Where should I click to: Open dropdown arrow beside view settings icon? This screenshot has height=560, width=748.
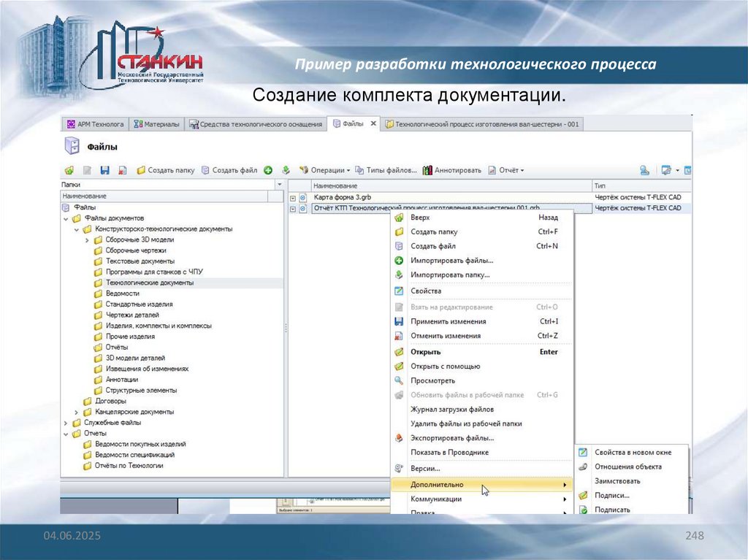coord(677,171)
